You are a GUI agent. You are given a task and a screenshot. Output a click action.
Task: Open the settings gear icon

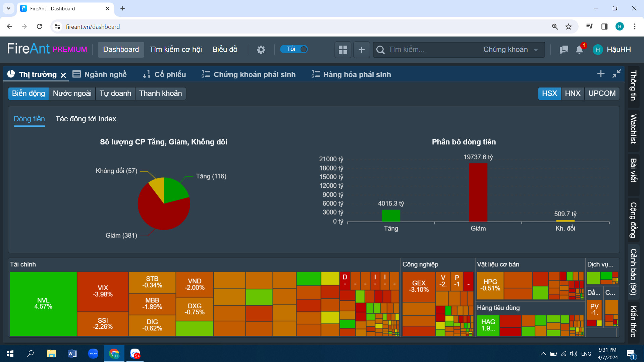point(261,50)
